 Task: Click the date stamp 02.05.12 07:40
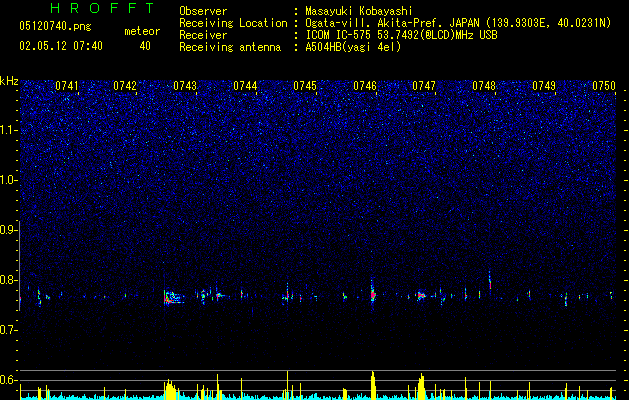tap(61, 46)
